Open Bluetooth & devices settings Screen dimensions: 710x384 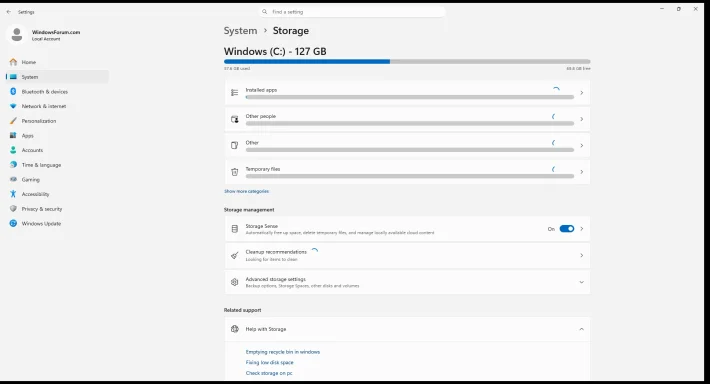coord(57,91)
